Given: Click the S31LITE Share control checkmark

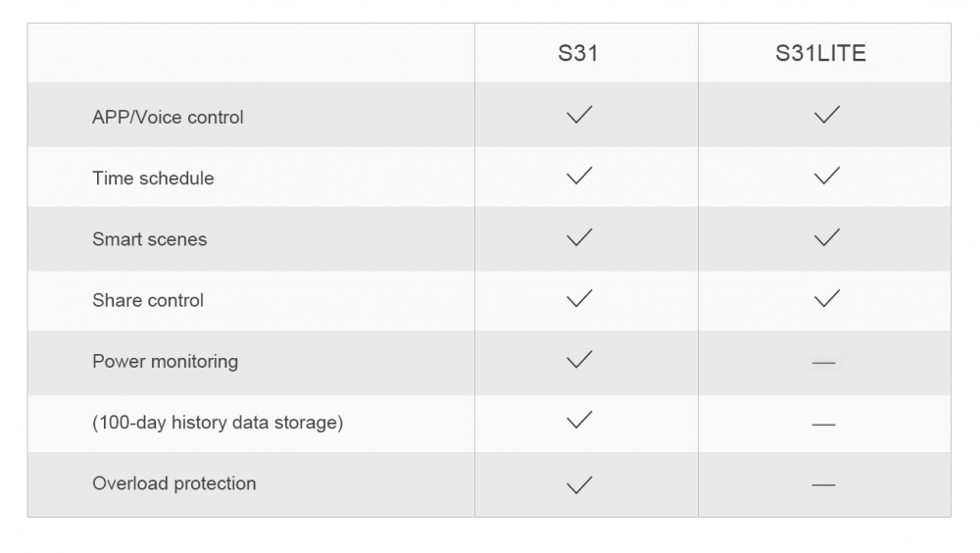Looking at the screenshot, I should (827, 298).
